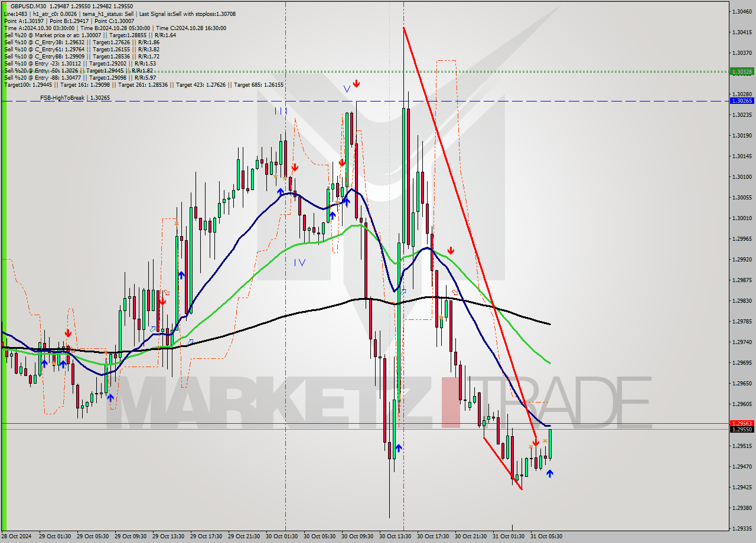Click the 1.30415 price axis label
756x543 pixels.
point(742,32)
